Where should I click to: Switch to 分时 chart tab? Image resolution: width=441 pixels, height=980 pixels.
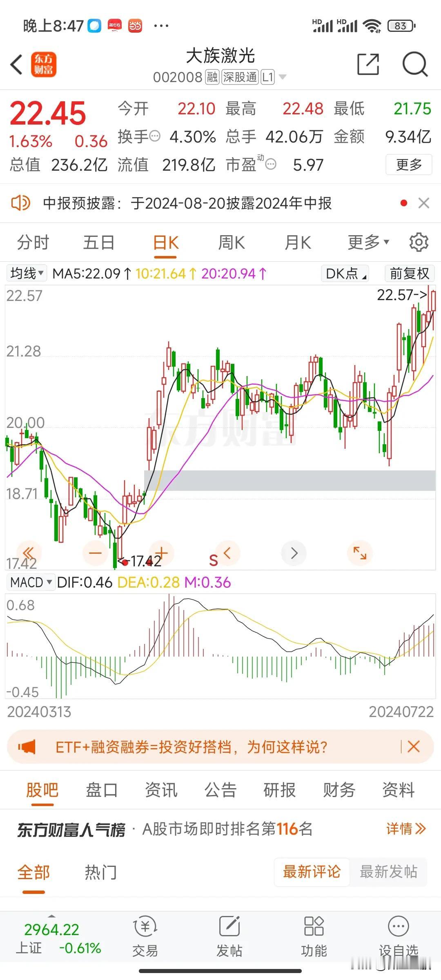(33, 243)
